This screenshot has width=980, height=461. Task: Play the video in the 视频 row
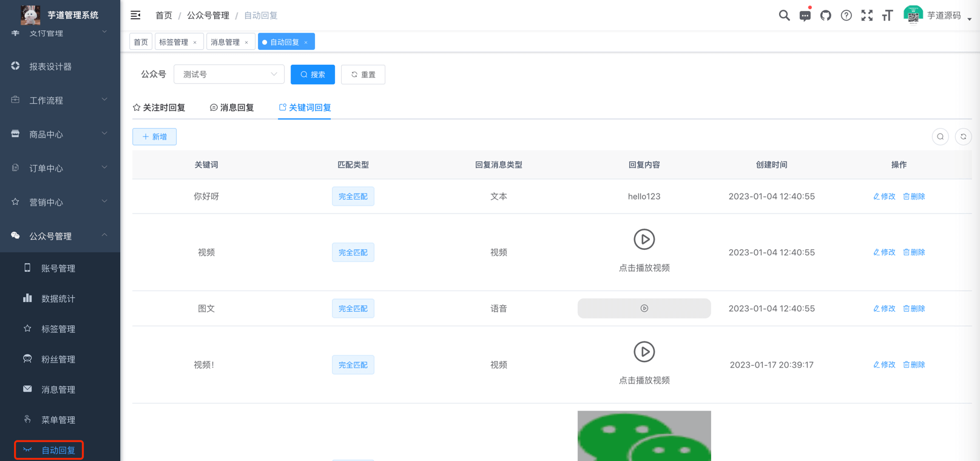pos(644,240)
